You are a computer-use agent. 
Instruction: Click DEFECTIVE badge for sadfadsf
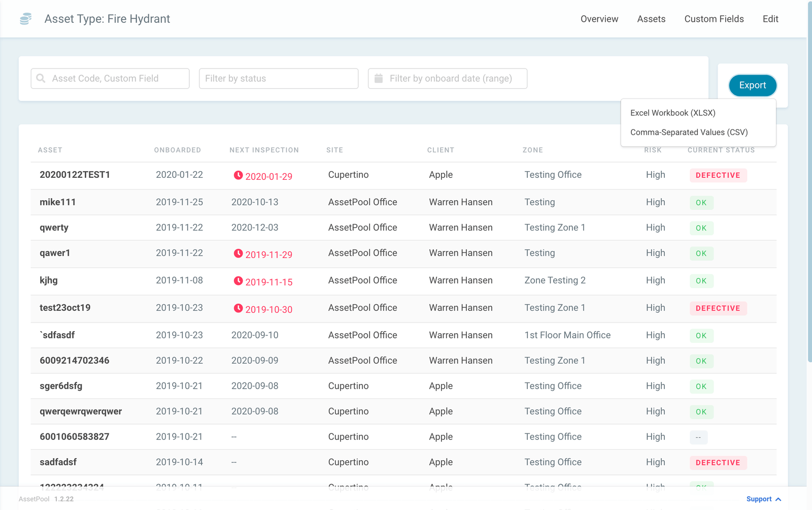(718, 463)
